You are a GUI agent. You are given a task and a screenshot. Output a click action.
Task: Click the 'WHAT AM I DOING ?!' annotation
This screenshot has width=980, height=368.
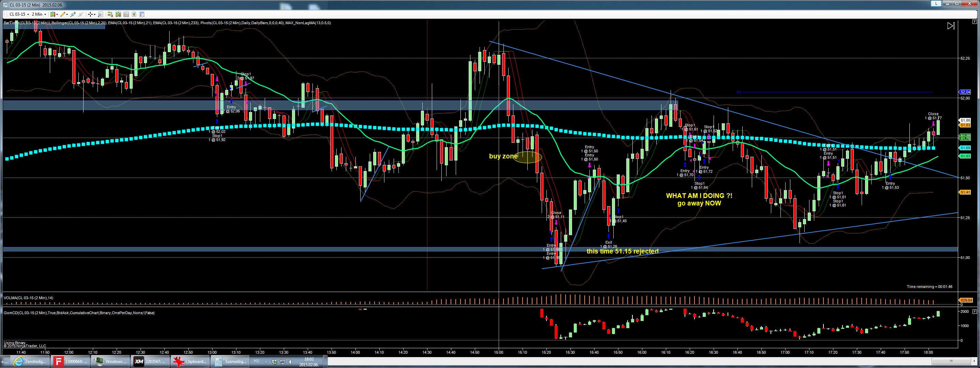tap(699, 196)
